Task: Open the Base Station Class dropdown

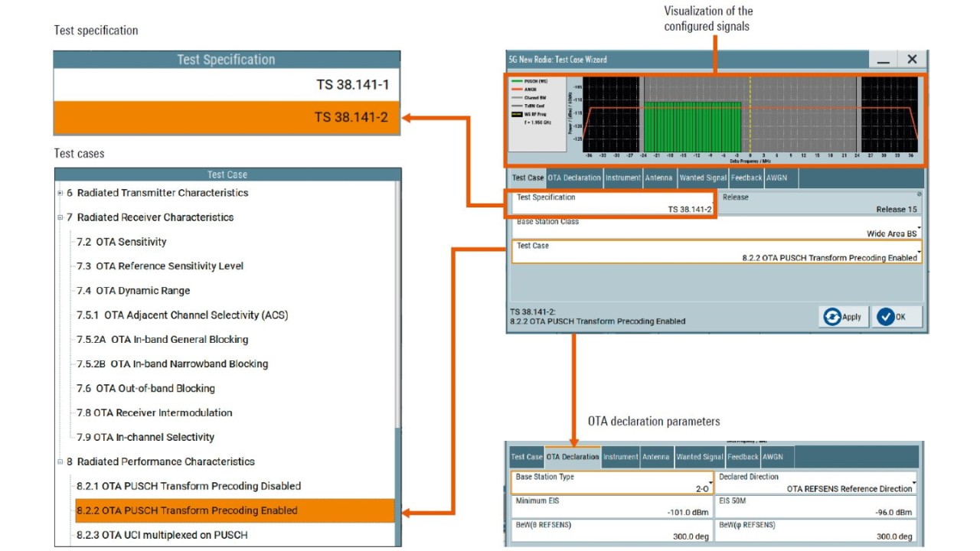Action: point(717,227)
